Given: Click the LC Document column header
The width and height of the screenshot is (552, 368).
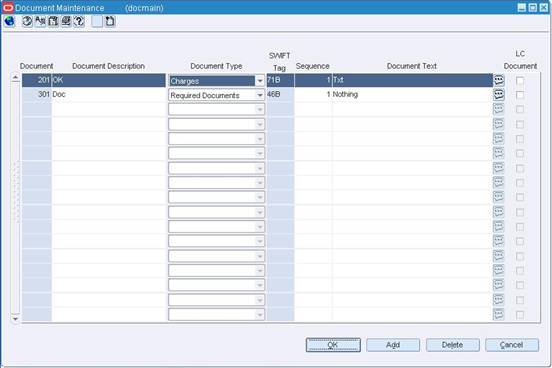Looking at the screenshot, I should point(520,60).
